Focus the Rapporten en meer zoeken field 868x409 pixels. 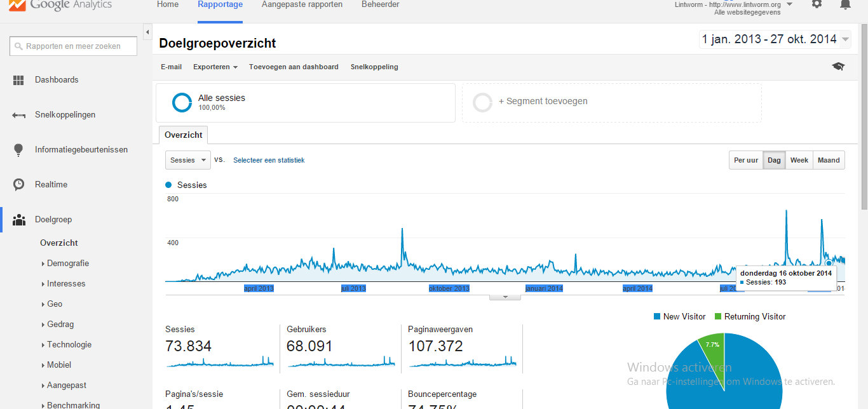[x=74, y=46]
